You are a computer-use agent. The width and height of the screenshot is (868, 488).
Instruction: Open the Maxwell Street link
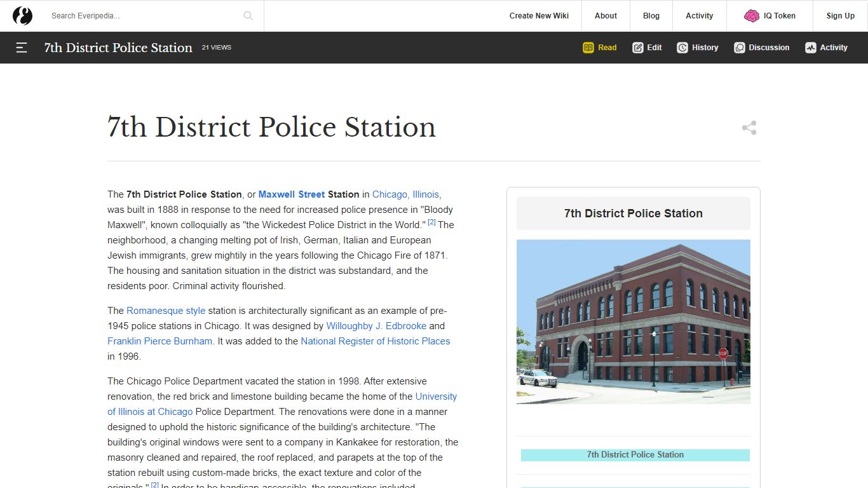(292, 194)
